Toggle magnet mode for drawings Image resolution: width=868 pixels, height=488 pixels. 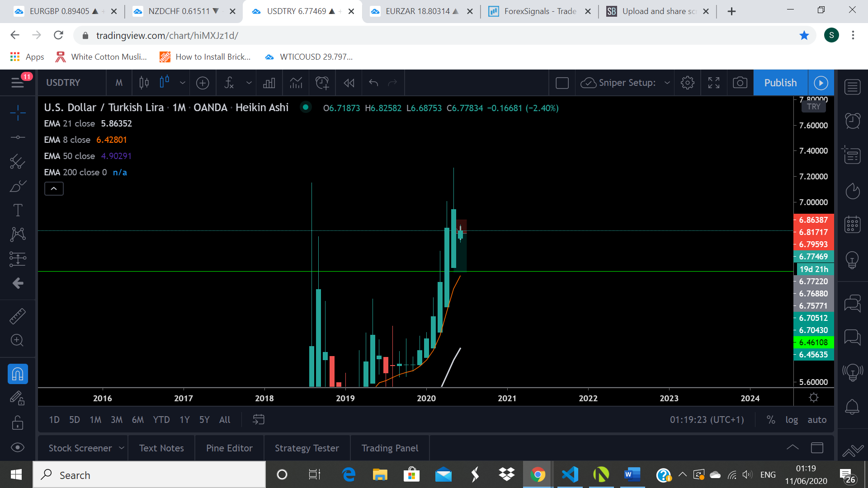pyautogui.click(x=18, y=374)
